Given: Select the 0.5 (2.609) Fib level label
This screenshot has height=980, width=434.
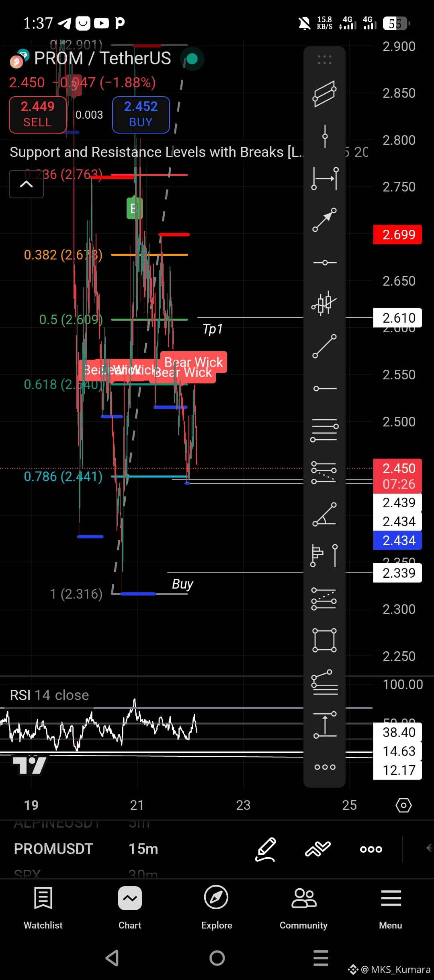Looking at the screenshot, I should tap(71, 319).
